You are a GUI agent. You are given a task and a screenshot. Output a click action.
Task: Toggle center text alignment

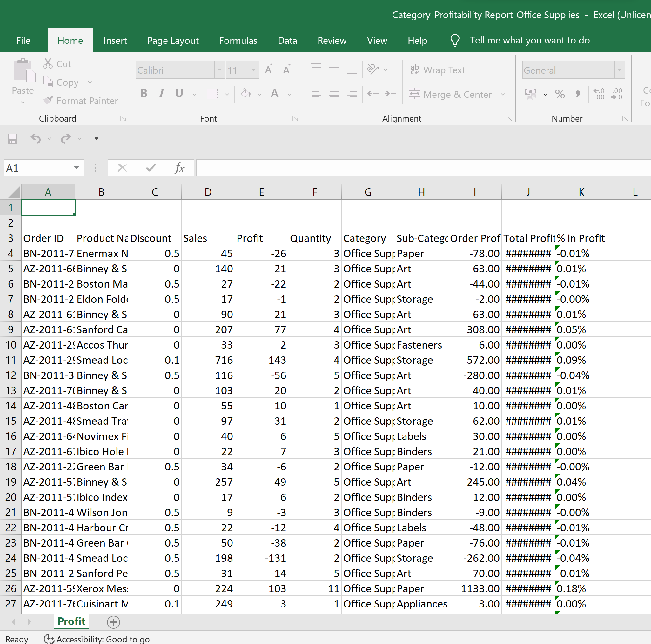[x=334, y=94]
